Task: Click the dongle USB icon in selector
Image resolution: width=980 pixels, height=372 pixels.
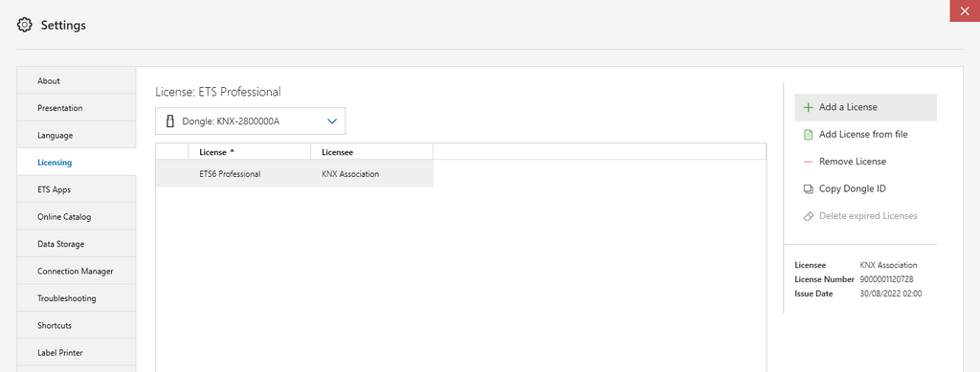Action: tap(169, 121)
